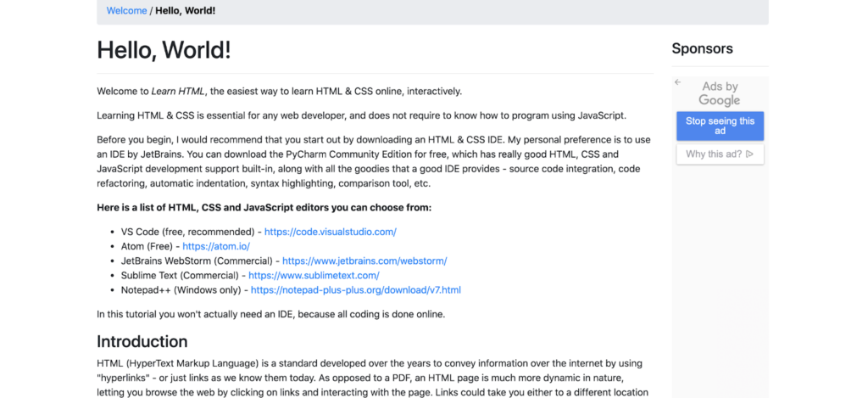Open the Notepad++ download link
Image resolution: width=868 pixels, height=398 pixels.
355,290
